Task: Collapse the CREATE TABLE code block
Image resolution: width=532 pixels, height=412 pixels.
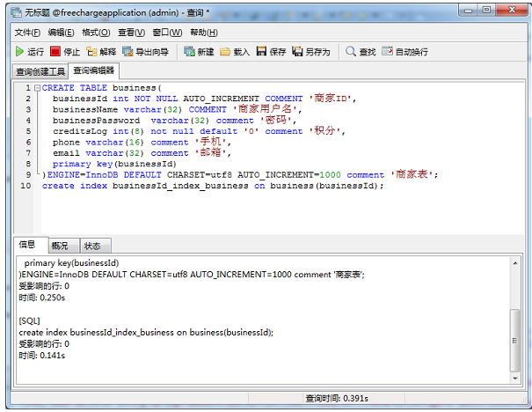Action: (x=38, y=88)
